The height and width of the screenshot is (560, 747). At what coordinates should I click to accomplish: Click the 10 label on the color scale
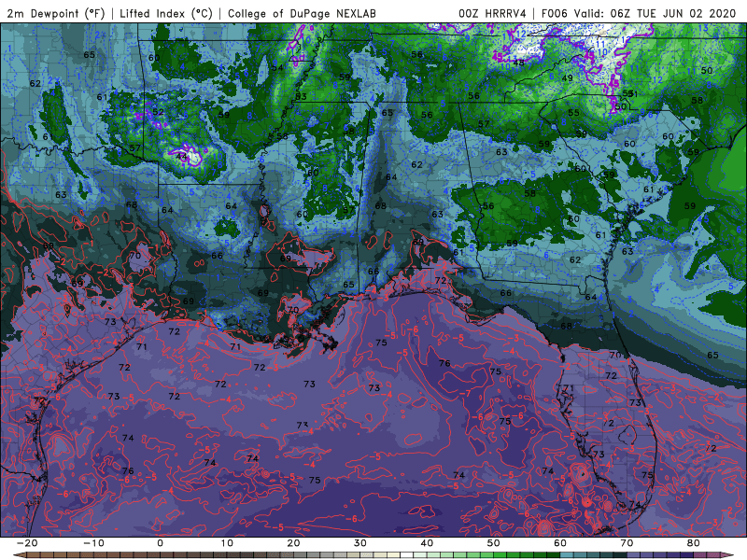(227, 543)
